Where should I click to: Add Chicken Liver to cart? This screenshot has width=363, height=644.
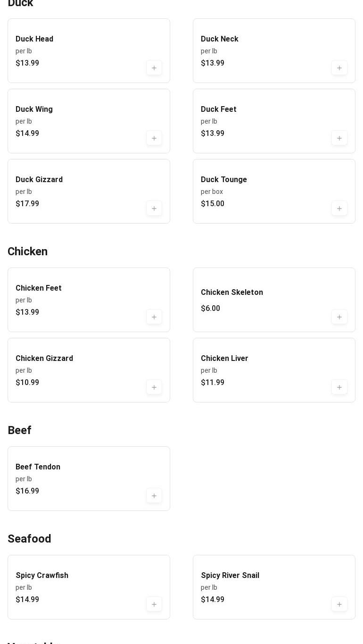[x=339, y=387]
